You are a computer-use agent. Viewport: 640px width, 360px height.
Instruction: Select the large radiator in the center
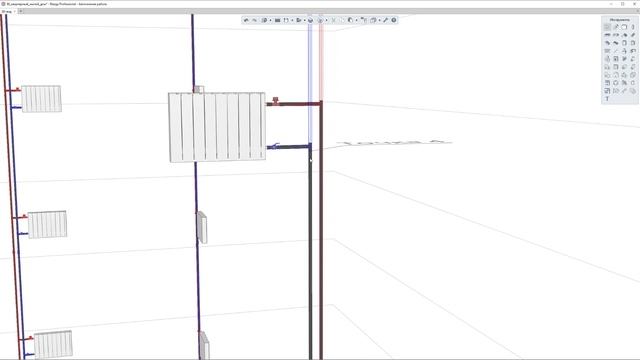coord(217,127)
